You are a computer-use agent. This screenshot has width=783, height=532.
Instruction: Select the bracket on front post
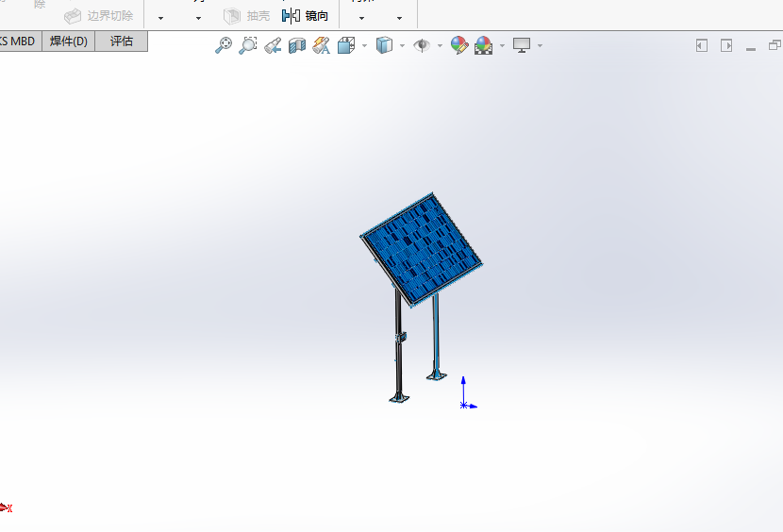[401, 337]
